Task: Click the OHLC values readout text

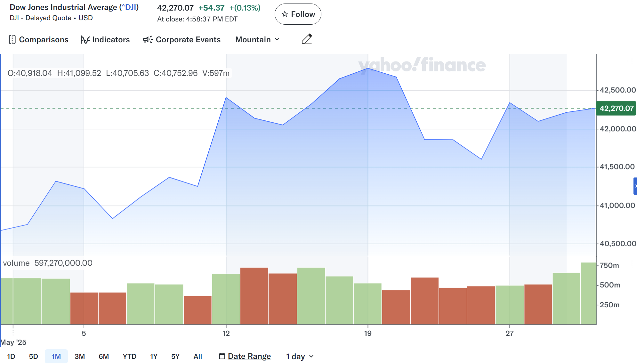Action: (118, 73)
